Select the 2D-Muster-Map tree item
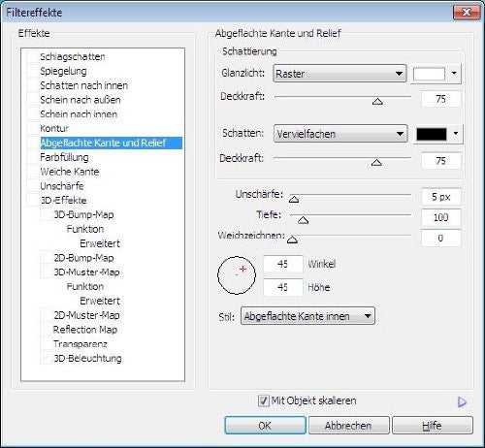 (x=86, y=315)
